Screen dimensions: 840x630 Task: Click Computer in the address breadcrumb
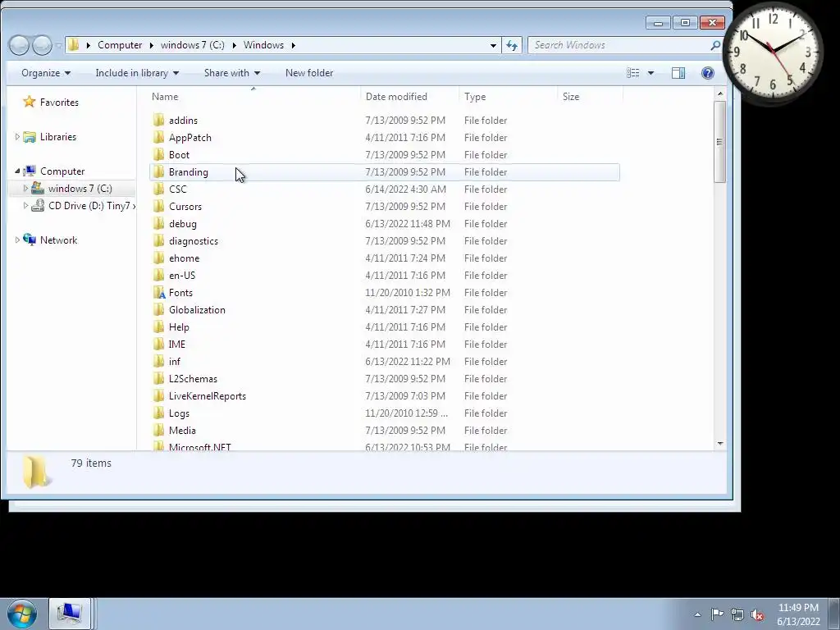click(x=120, y=45)
